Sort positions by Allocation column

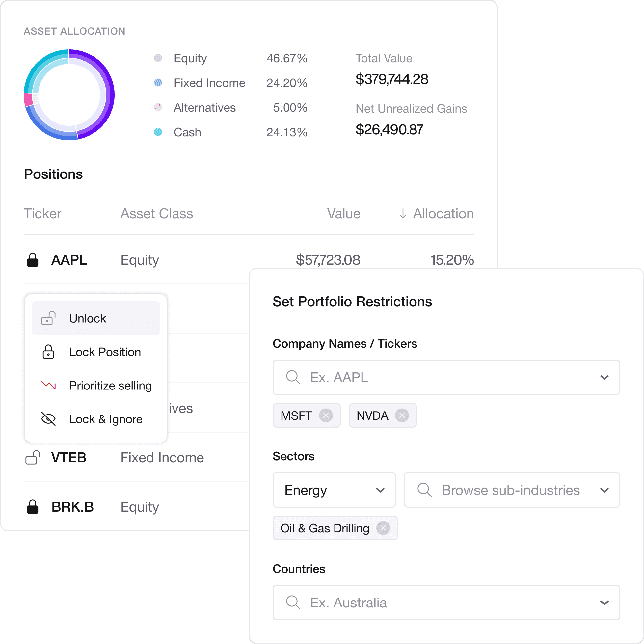pyautogui.click(x=443, y=214)
